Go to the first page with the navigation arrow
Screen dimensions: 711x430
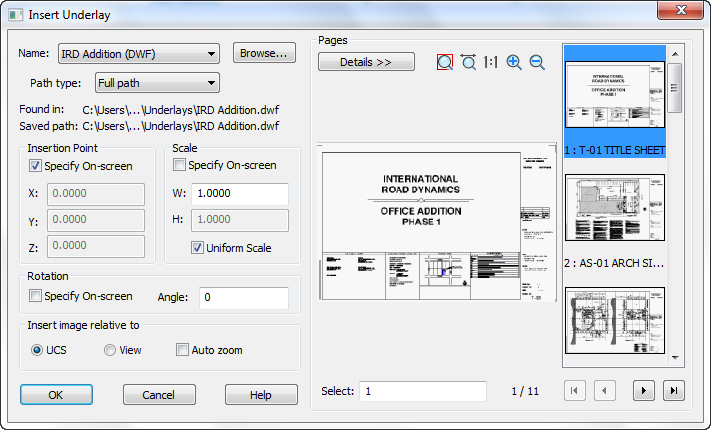coord(575,391)
